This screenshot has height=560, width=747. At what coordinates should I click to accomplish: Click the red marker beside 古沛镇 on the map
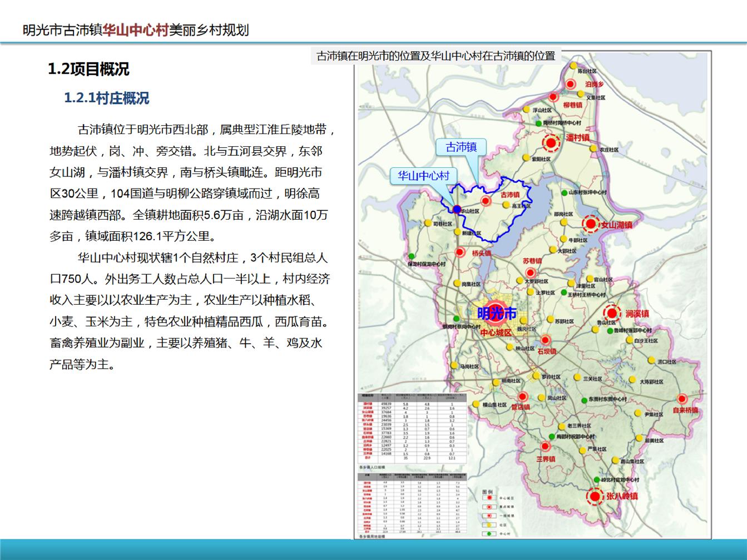(x=486, y=201)
